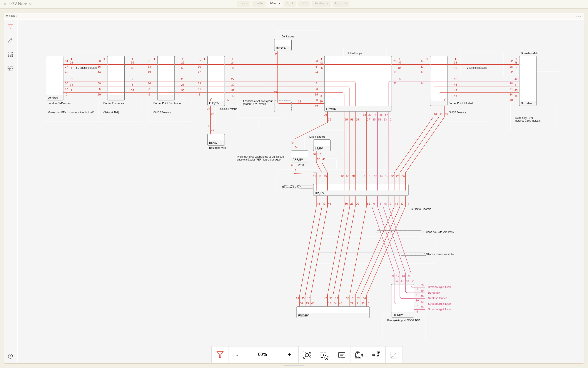Click the HPI/BV Haute-Picardie station bar

(361, 190)
